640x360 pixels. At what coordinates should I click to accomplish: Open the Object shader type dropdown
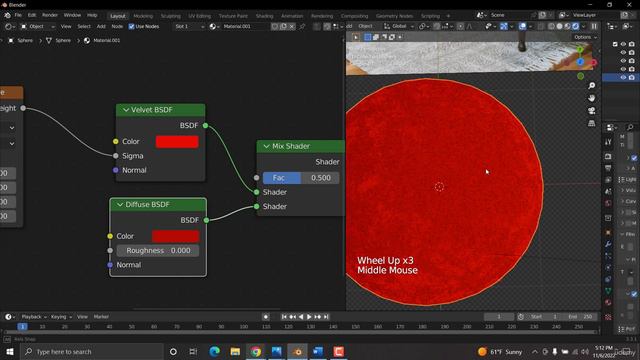[38, 27]
